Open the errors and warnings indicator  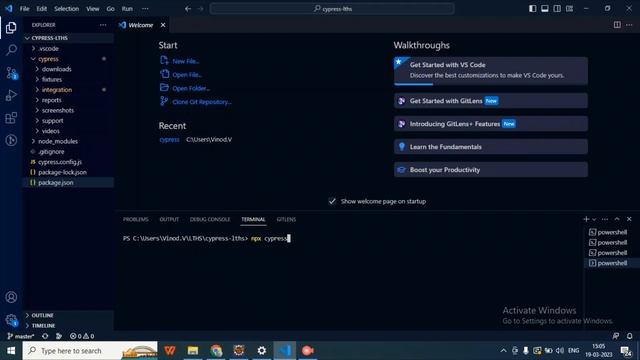(82, 336)
